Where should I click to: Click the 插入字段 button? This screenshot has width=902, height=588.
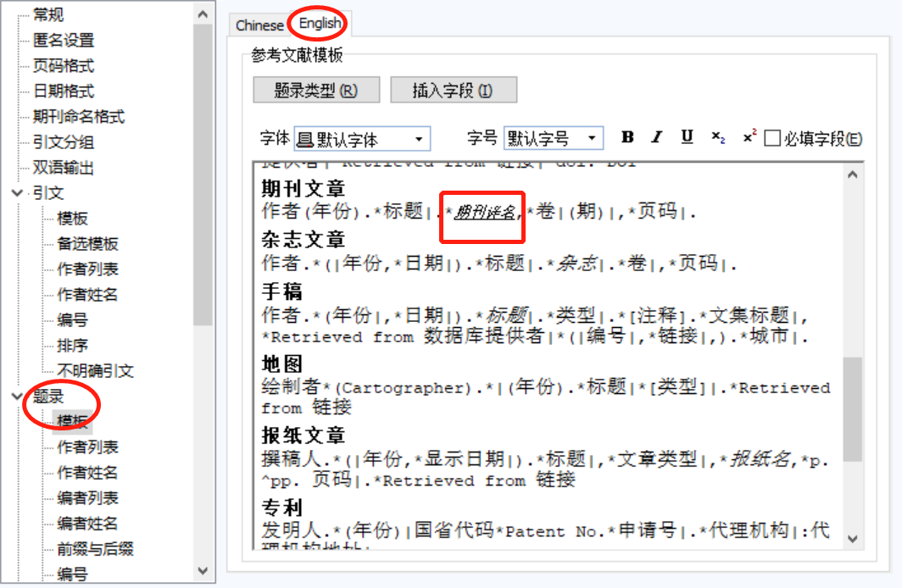[x=453, y=90]
